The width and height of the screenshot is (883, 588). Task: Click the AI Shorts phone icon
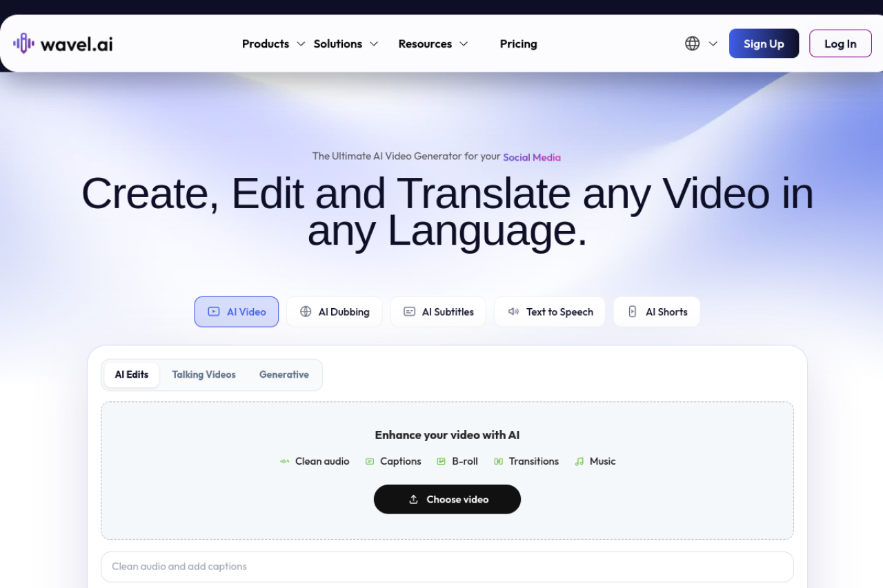(x=633, y=312)
